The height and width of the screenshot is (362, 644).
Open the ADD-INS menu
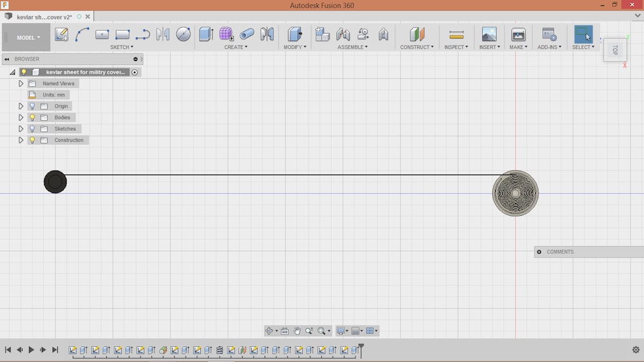tap(549, 47)
